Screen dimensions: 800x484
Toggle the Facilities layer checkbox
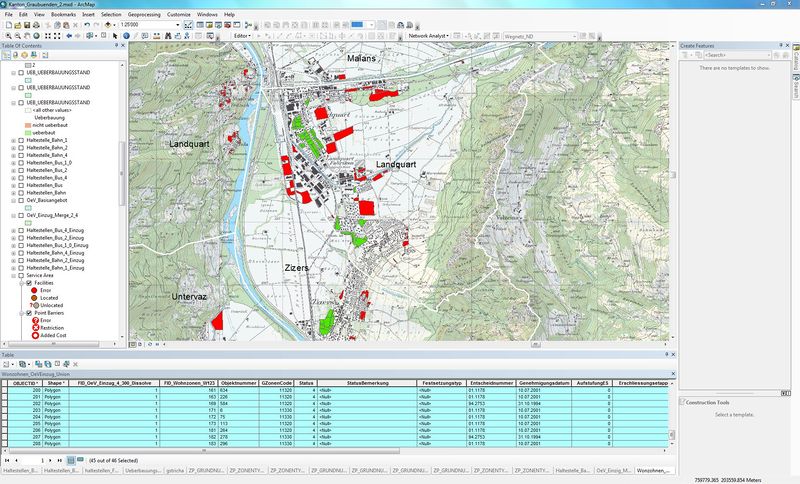tap(27, 283)
